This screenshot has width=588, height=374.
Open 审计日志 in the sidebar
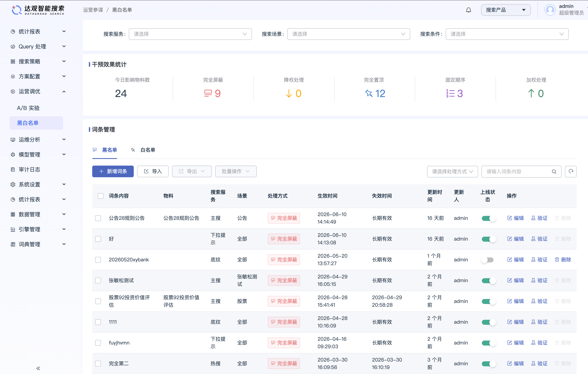tap(29, 170)
